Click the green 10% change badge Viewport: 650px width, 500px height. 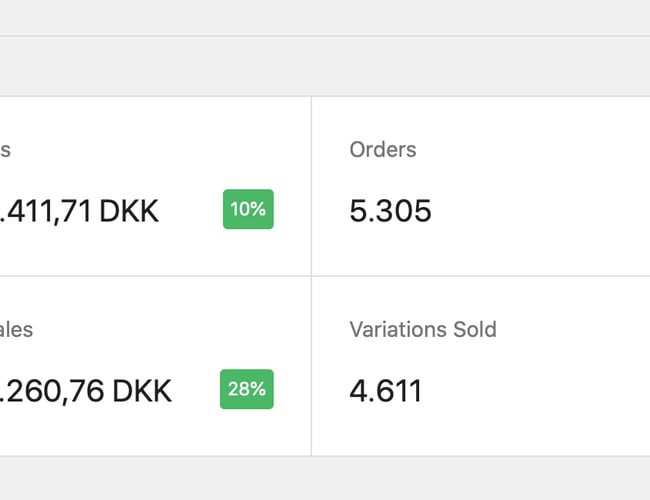click(x=248, y=210)
